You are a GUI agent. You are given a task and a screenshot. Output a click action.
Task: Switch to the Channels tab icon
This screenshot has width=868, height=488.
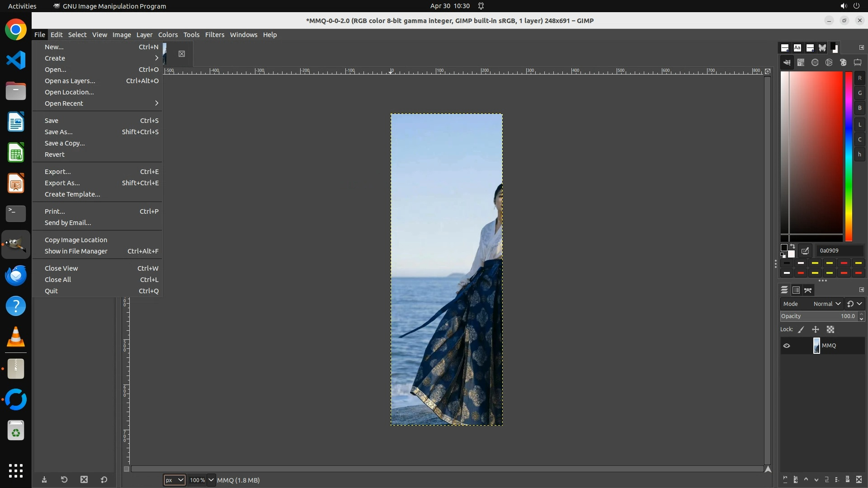click(x=796, y=290)
